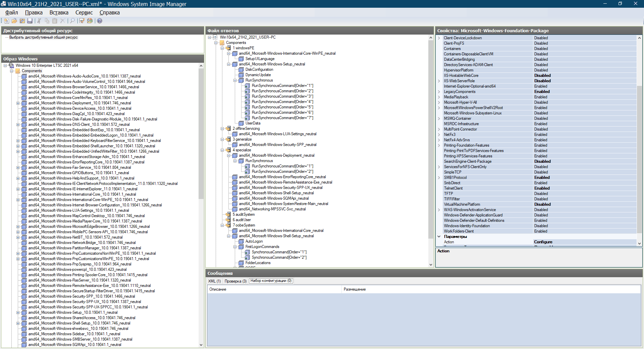Expand the IIS-WebServerRole property chevron
644x349 pixels.
(439, 81)
